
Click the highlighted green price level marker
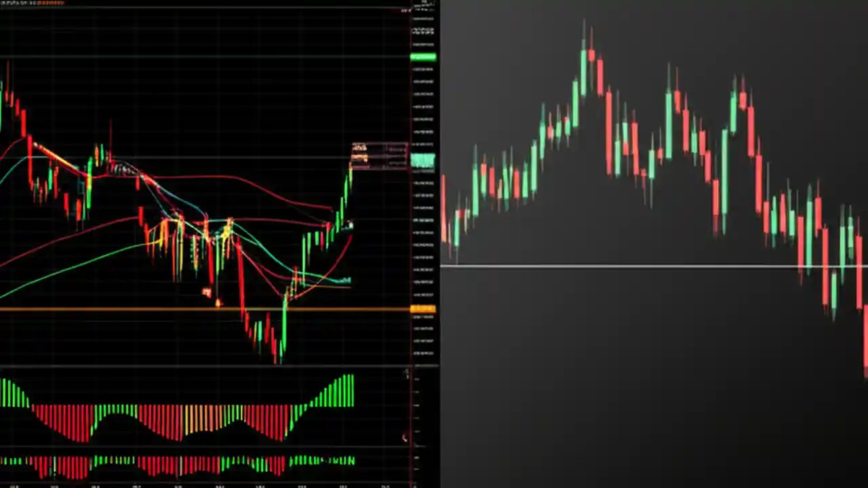click(x=422, y=161)
